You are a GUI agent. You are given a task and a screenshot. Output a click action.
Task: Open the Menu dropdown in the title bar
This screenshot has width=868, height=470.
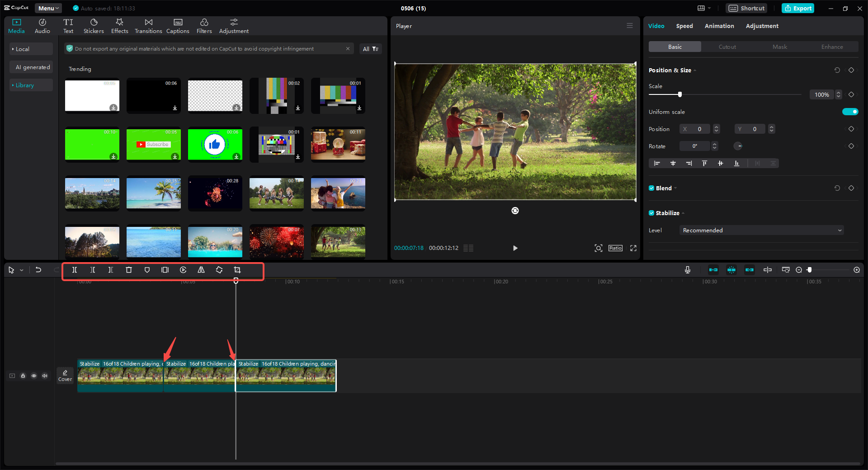(47, 8)
